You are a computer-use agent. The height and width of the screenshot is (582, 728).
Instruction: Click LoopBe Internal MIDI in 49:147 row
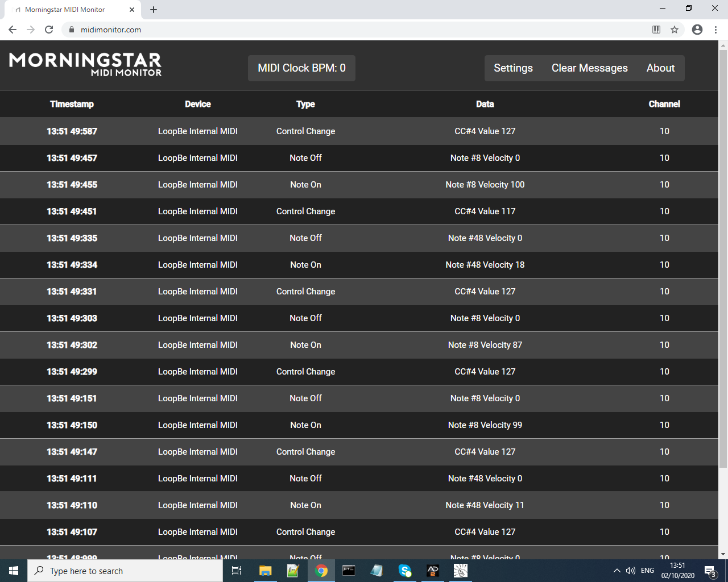point(198,452)
